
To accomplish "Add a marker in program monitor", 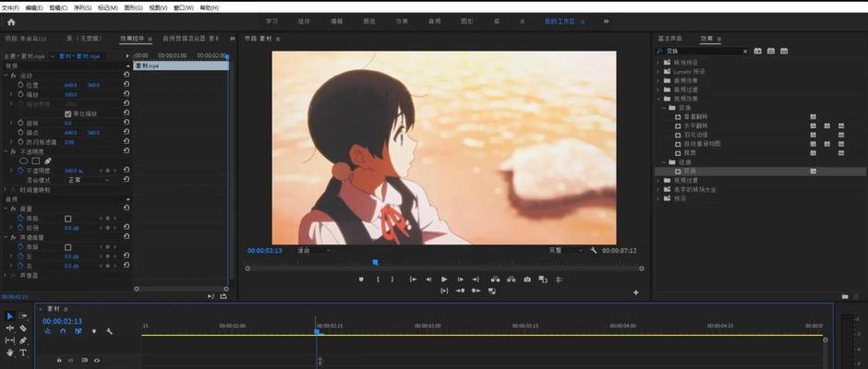I will [x=361, y=280].
